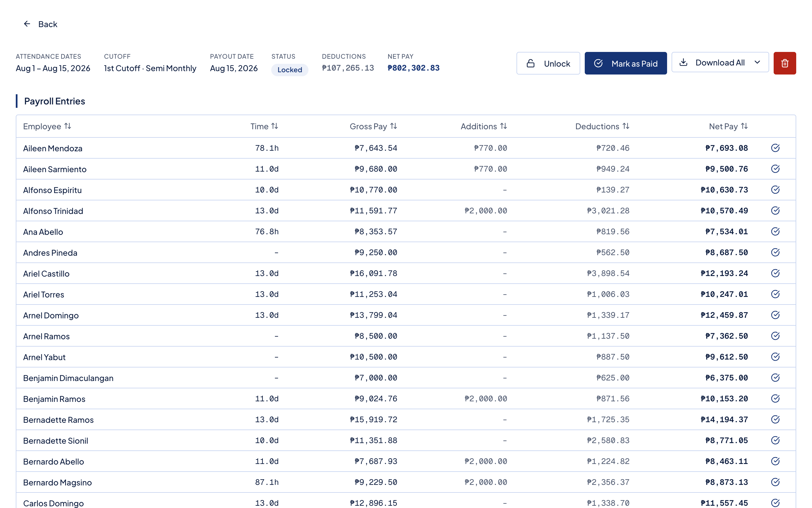812x508 pixels.
Task: Click Bernardo Magsino's 87.1h time value
Action: [x=267, y=482]
